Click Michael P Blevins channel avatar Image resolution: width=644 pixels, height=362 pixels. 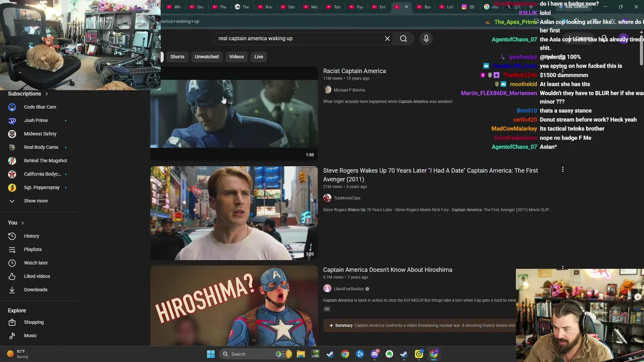(328, 90)
